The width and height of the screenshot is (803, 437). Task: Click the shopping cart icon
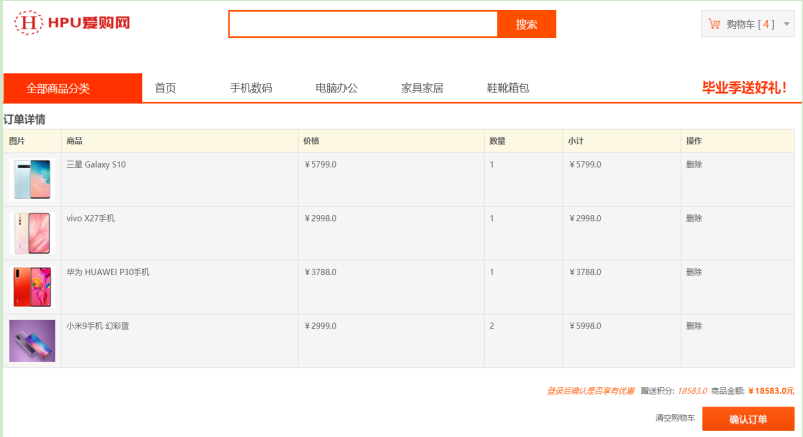[x=714, y=24]
